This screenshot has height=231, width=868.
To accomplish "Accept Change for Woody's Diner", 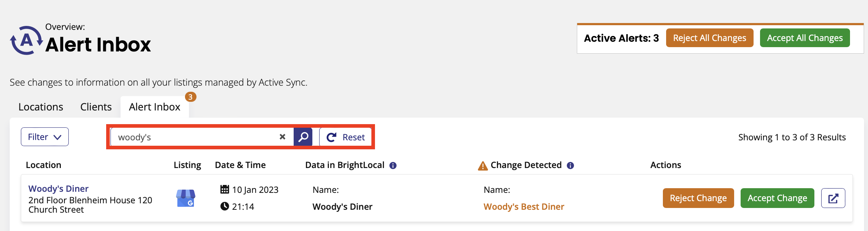I will pyautogui.click(x=777, y=198).
